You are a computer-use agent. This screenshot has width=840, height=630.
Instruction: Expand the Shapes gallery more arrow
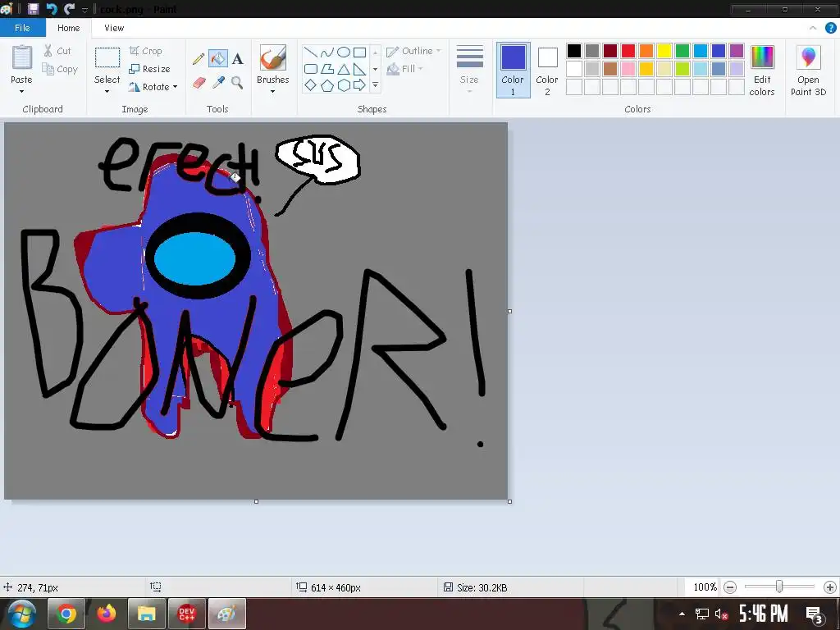[x=375, y=85]
